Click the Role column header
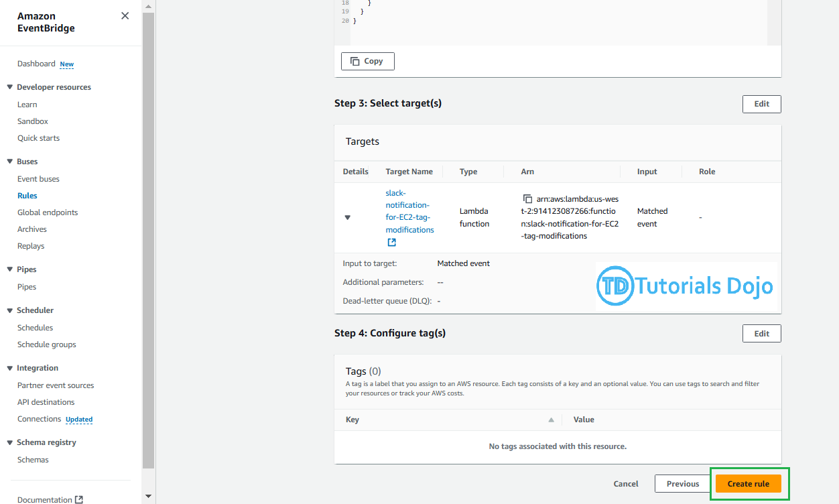Screen dimensions: 839x504 point(707,172)
